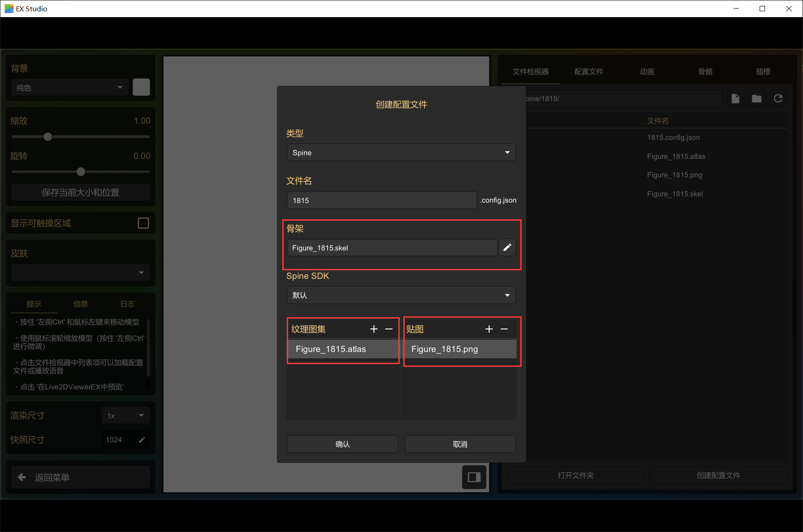Open the 骨骼 tab
Viewport: 803px width, 532px height.
(x=705, y=71)
